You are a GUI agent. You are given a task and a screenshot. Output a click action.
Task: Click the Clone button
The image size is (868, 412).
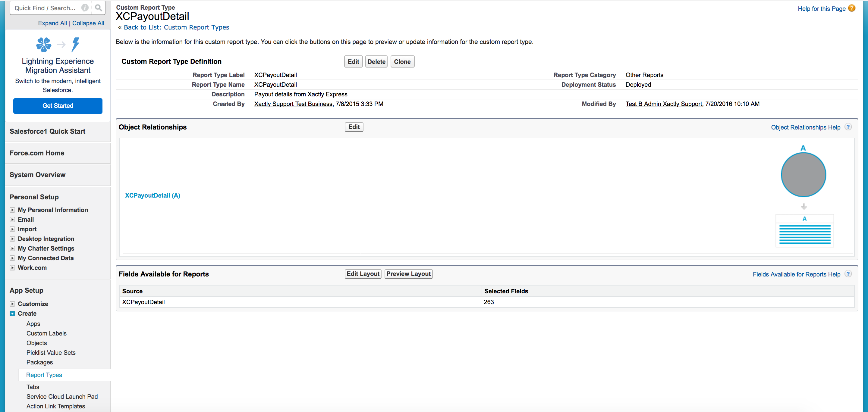[x=402, y=62]
